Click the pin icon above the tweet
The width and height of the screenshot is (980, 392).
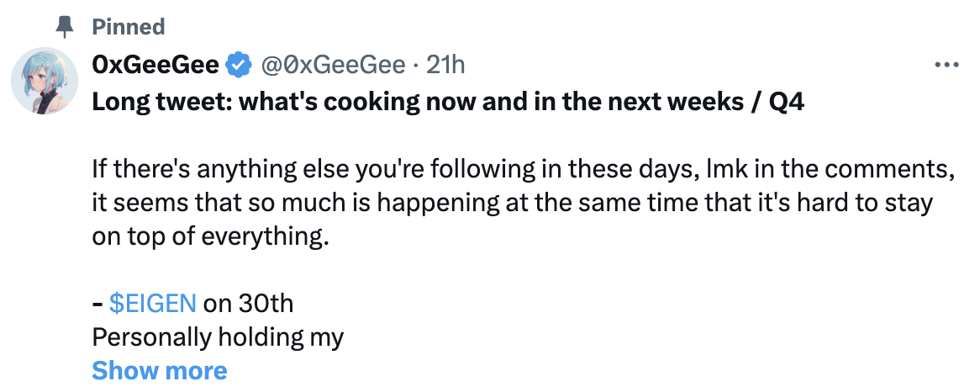point(64,28)
